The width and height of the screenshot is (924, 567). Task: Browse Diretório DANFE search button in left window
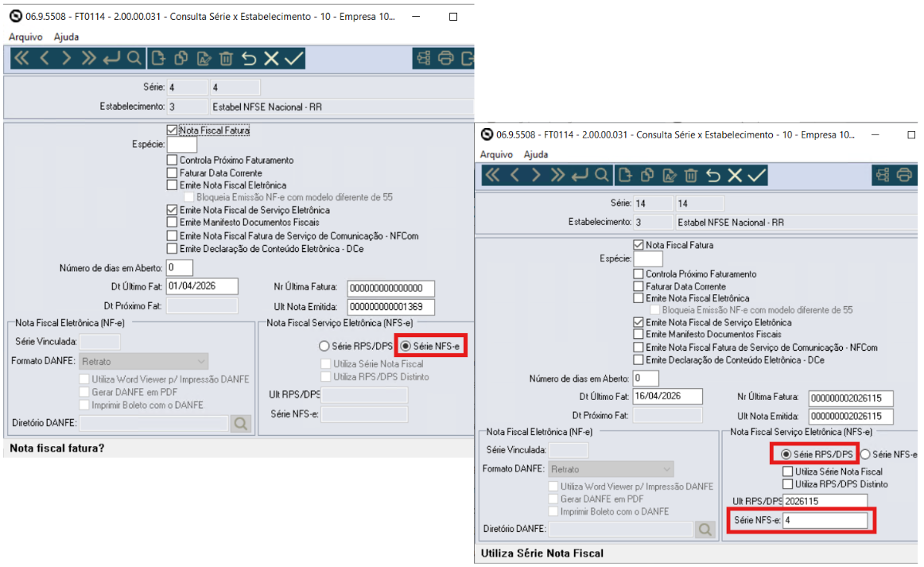click(x=240, y=423)
